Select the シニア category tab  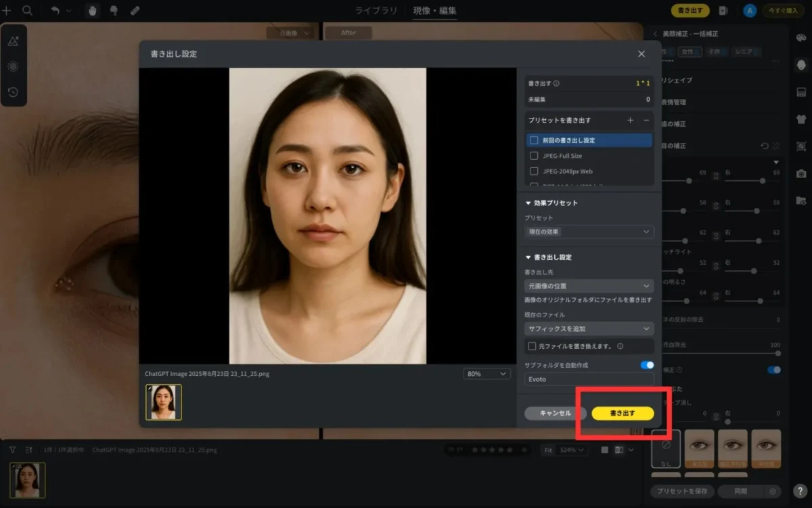coord(745,51)
